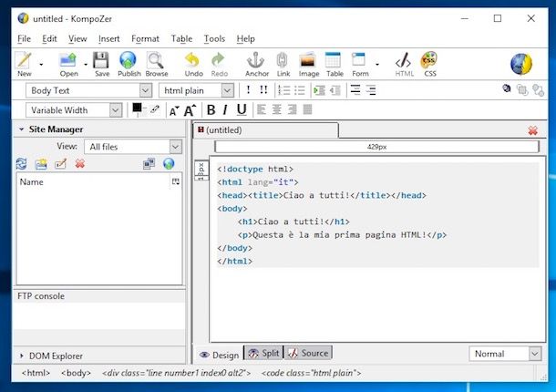Screen dimensions: 556x392
Task: Open the Insert menu
Action: click(x=108, y=38)
